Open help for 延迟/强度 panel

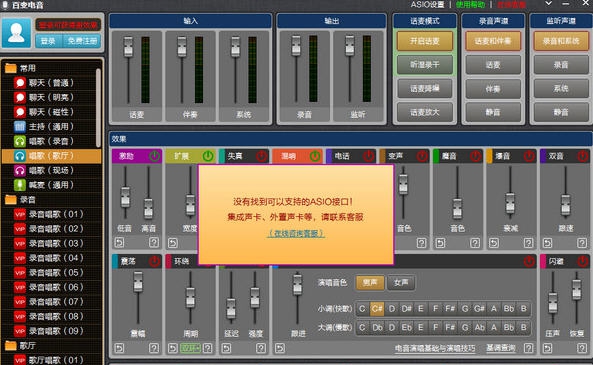[261, 348]
